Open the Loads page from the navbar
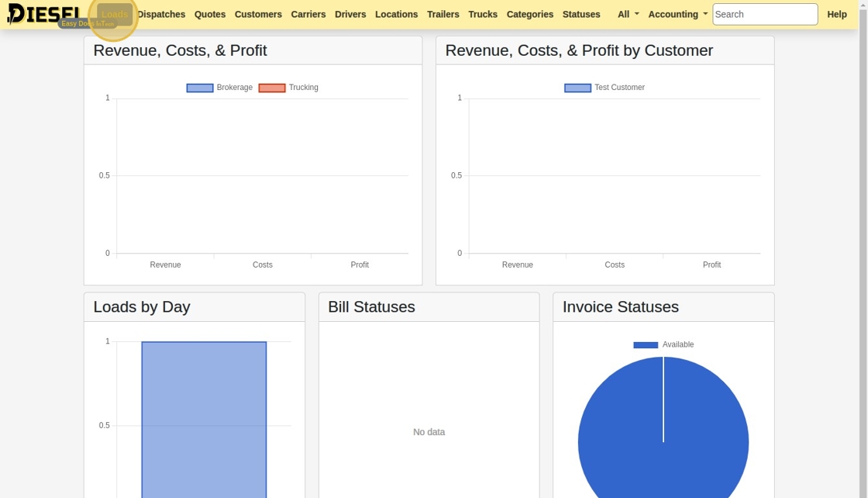This screenshot has width=868, height=498. (115, 15)
